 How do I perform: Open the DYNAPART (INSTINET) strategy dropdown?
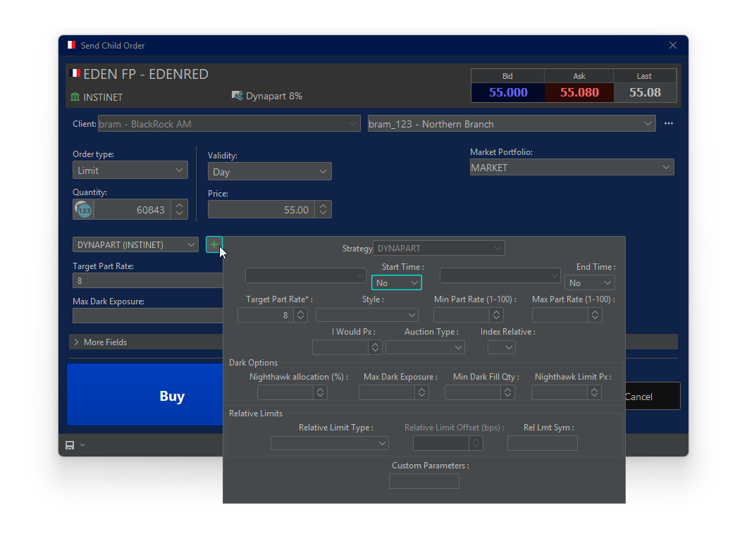coord(135,244)
